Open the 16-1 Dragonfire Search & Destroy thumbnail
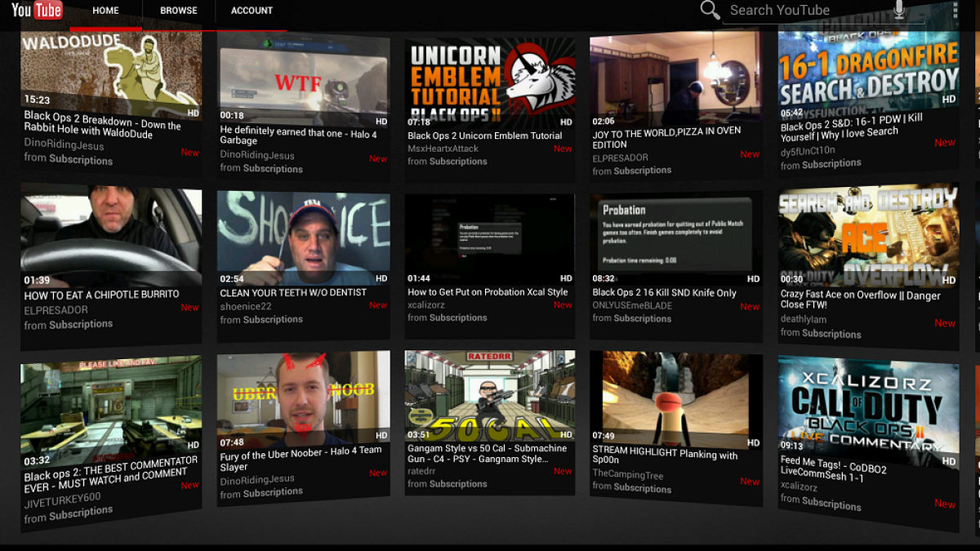 (867, 72)
